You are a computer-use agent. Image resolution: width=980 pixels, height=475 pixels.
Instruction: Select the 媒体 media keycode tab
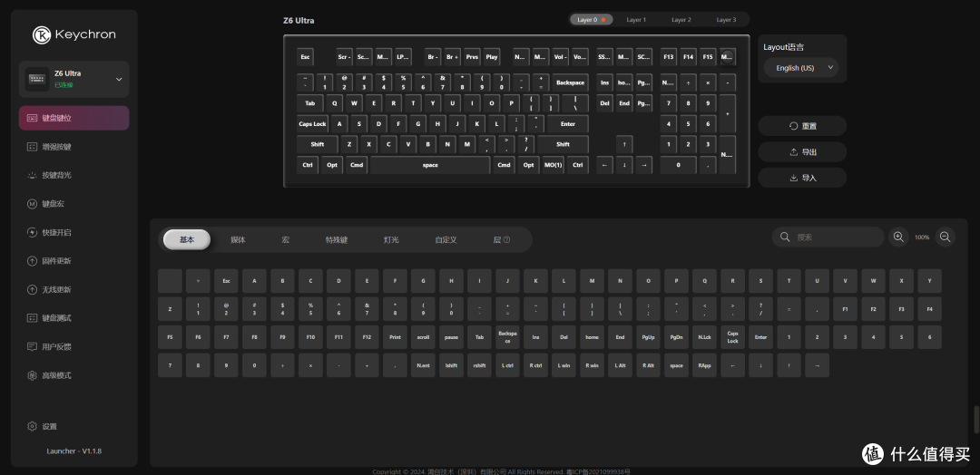pos(238,239)
